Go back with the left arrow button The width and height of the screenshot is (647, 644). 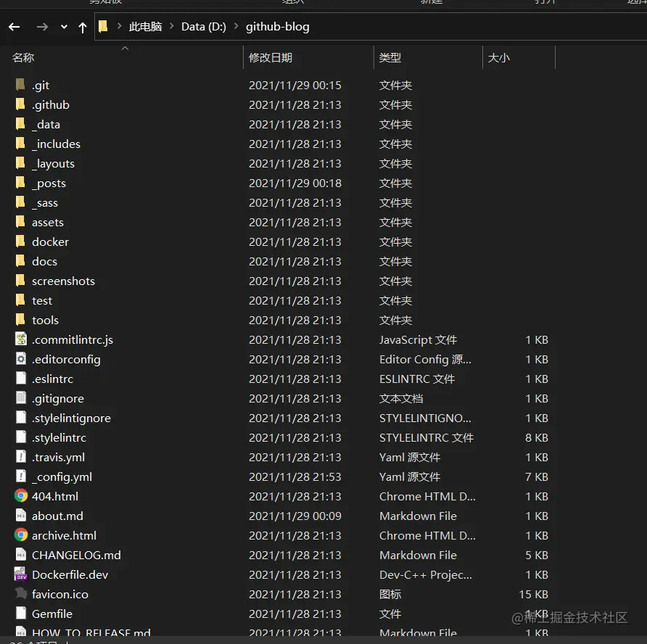tap(15, 27)
